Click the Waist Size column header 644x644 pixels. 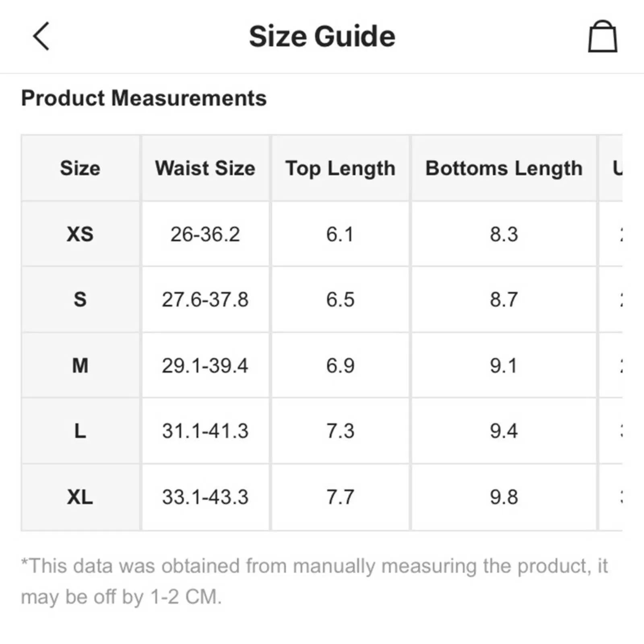point(205,168)
